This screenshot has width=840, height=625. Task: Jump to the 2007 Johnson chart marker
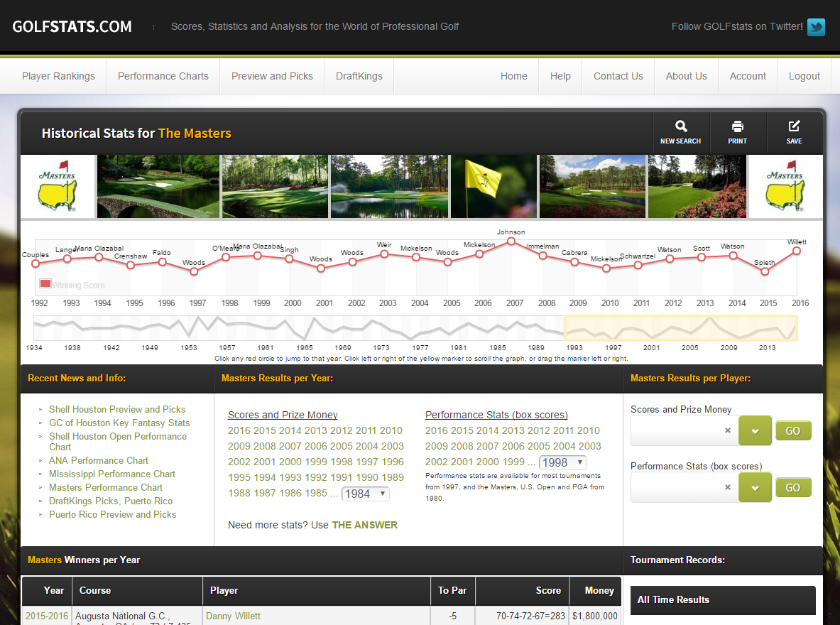click(x=511, y=241)
